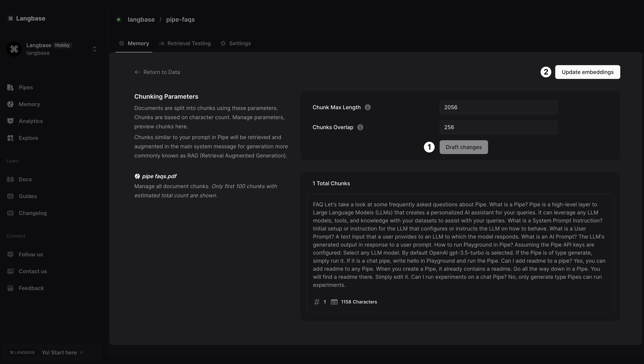Open Memory from the sidebar icon
The width and height of the screenshot is (644, 364).
pyautogui.click(x=10, y=104)
